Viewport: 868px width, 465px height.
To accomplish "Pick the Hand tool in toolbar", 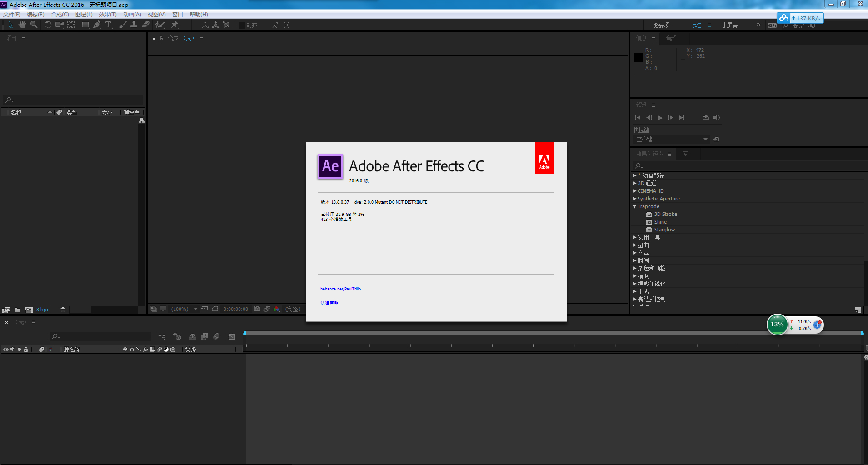I will (x=22, y=25).
